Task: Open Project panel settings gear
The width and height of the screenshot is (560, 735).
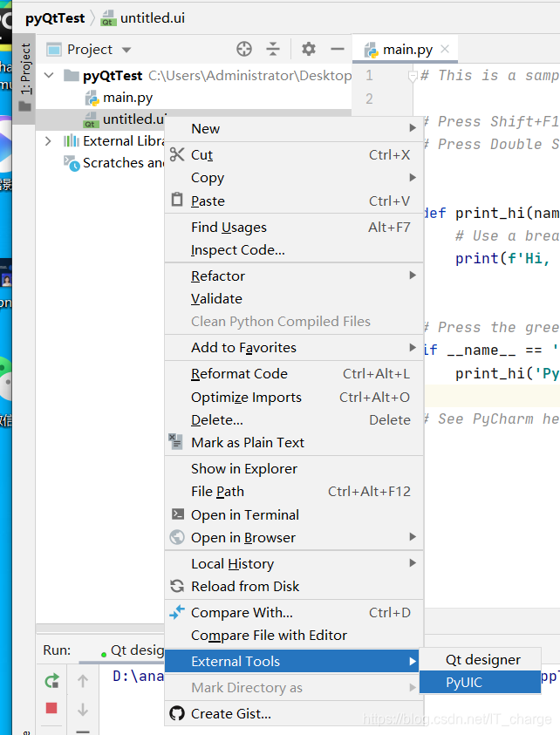Action: (x=308, y=49)
